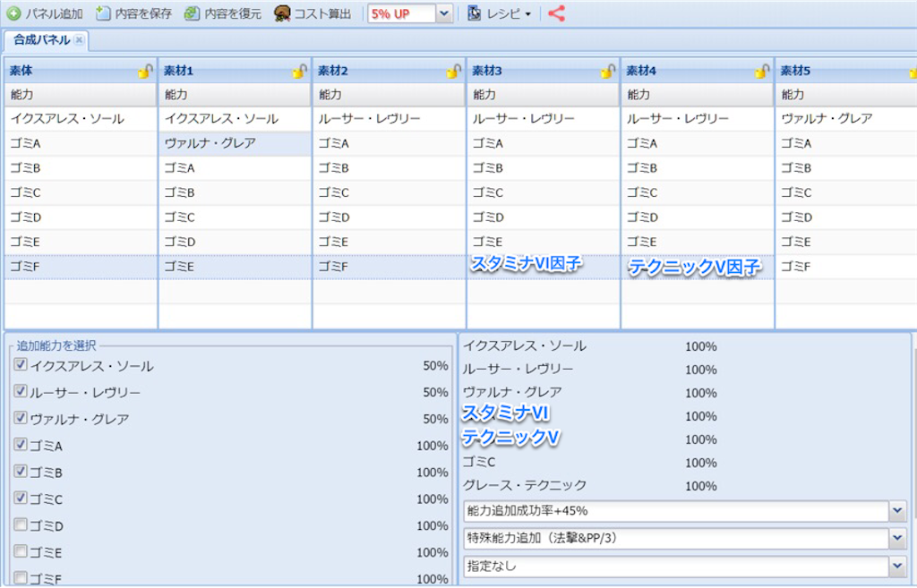
Task: Select the 素材2 column header
Action: pyautogui.click(x=390, y=71)
